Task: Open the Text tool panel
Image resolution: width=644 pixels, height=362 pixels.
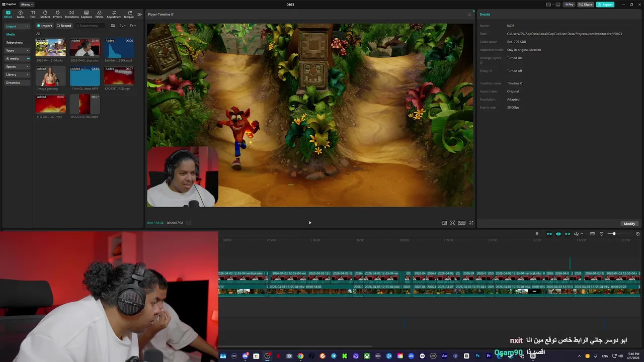Action: pyautogui.click(x=33, y=14)
